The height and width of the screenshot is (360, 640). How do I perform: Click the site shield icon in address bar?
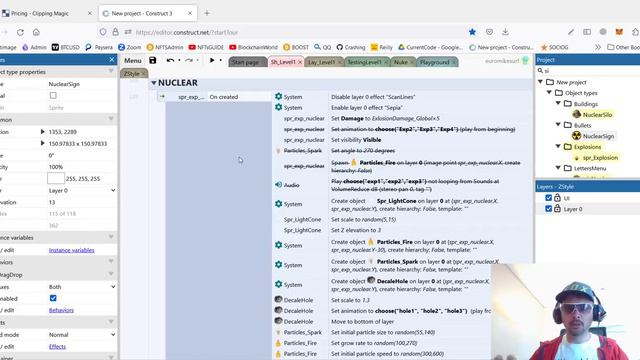click(x=103, y=32)
